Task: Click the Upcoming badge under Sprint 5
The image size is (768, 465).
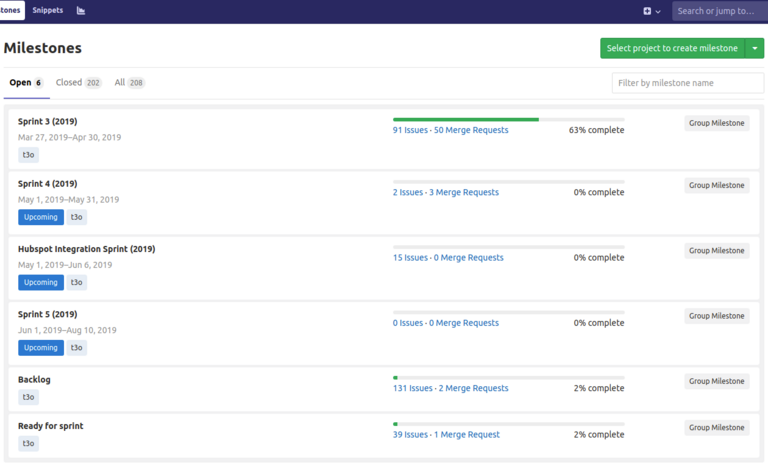Action: coord(41,348)
